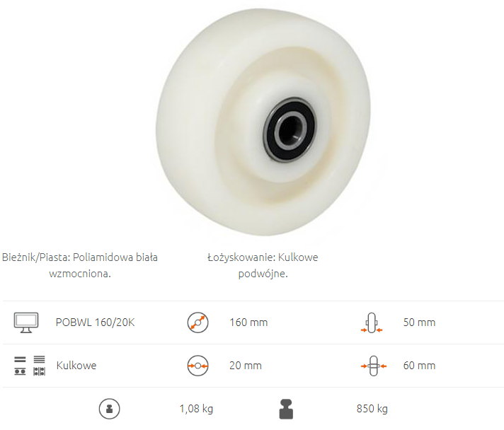Click the Bieżnik/Piasta description text
The width and height of the screenshot is (504, 430).
point(80,265)
